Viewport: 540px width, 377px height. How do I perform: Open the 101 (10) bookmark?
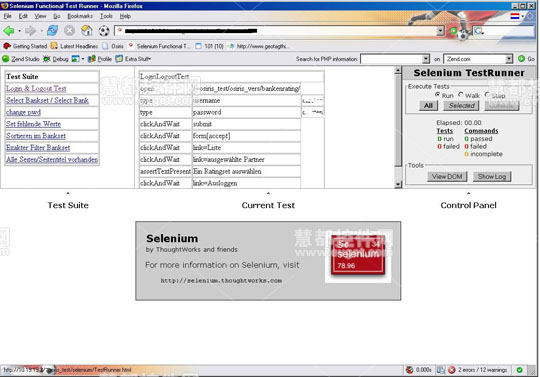point(209,46)
